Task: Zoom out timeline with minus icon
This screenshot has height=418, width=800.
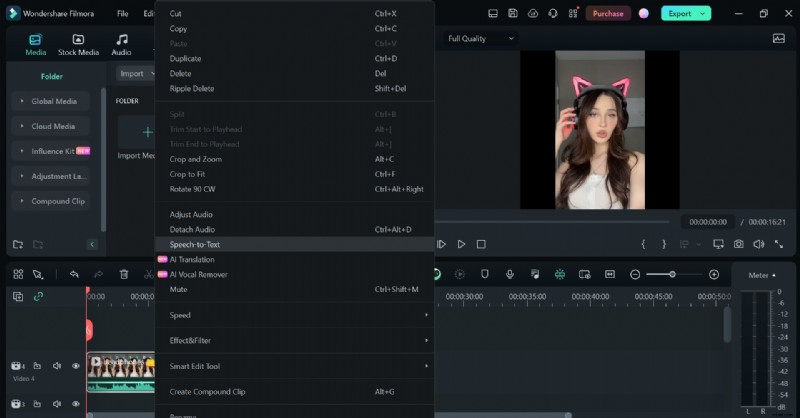Action: point(635,275)
